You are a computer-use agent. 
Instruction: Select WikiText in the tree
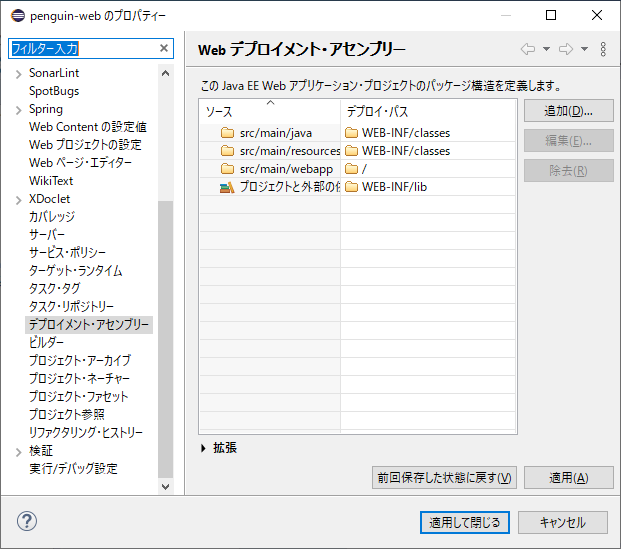[x=51, y=181]
